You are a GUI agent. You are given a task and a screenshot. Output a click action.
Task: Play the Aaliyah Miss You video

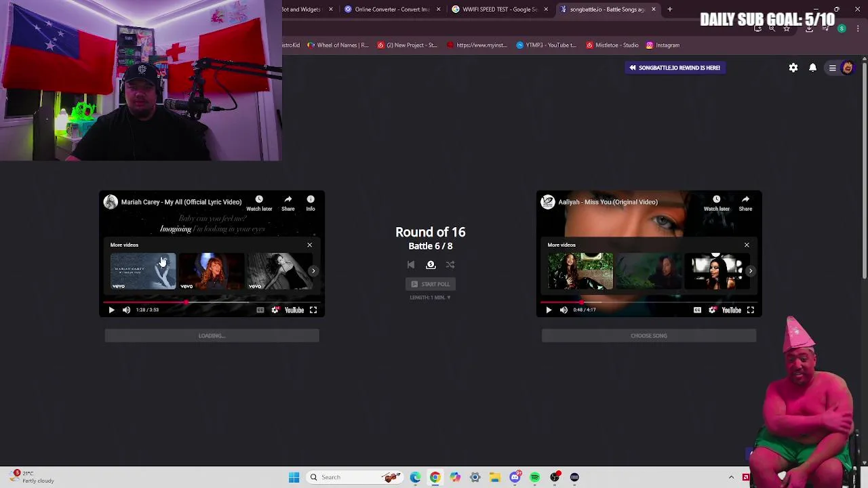point(549,310)
